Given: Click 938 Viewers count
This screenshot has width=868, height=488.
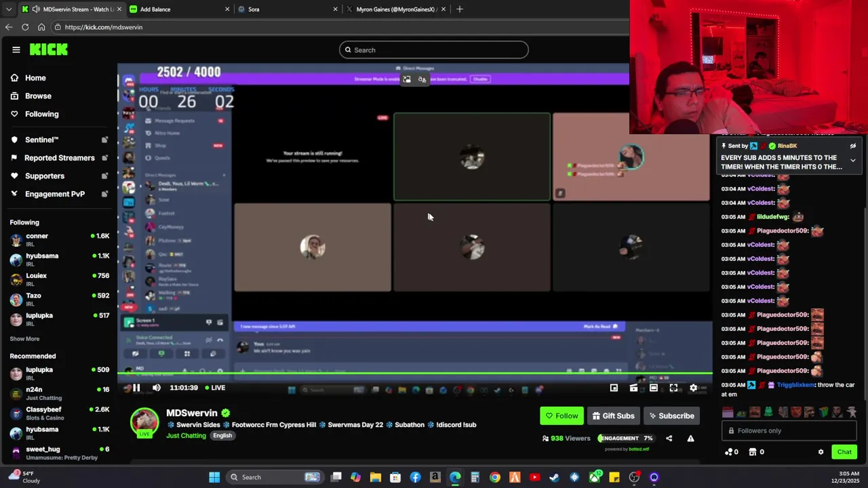Looking at the screenshot, I should point(566,439).
